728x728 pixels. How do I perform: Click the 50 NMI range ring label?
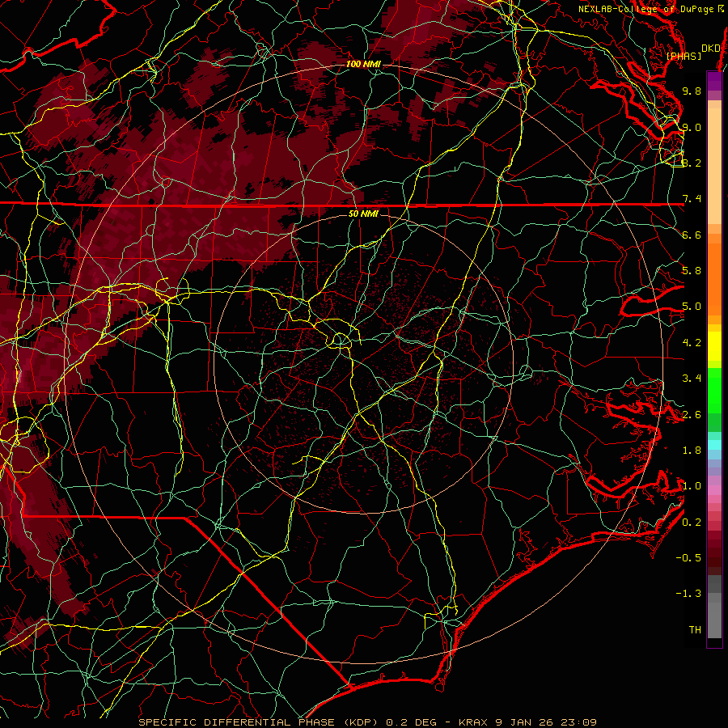pos(363,214)
